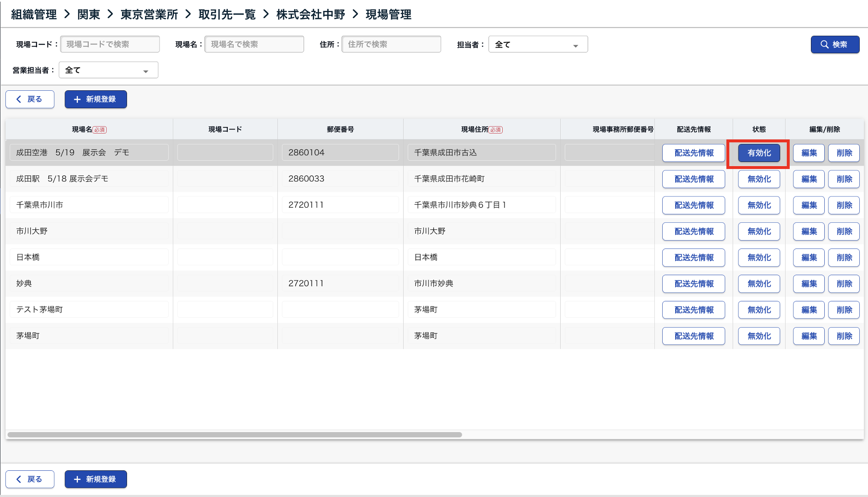Screen dimensions: 868x497
Task: Click the bottom plus 新規登録 button
Action: 96,479
